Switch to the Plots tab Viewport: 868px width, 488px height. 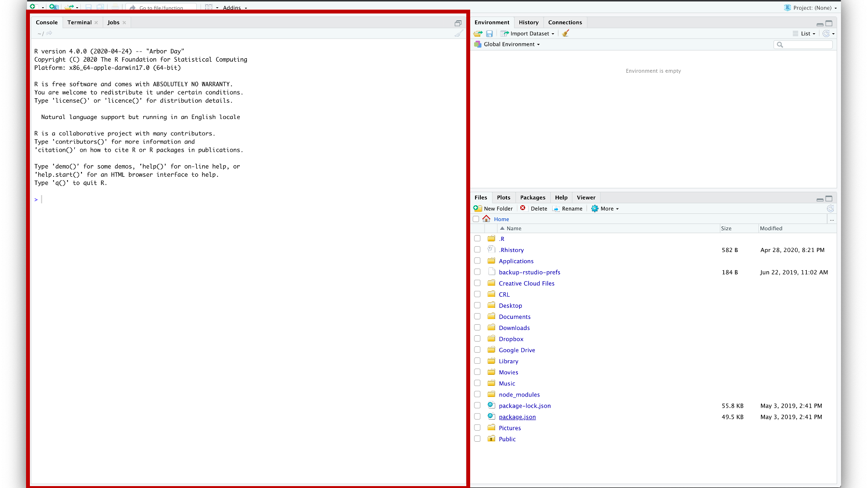[503, 198]
